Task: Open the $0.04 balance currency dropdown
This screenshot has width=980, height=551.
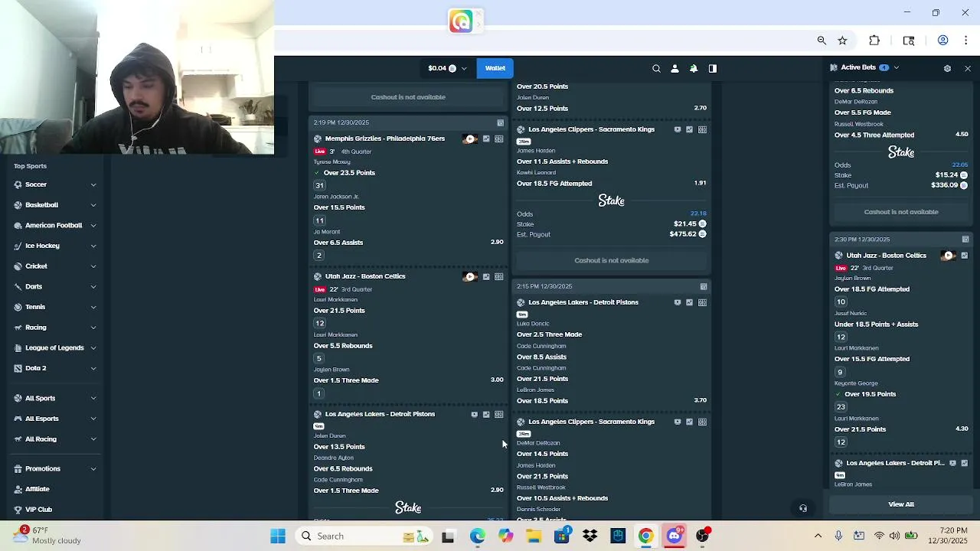Action: [x=447, y=68]
